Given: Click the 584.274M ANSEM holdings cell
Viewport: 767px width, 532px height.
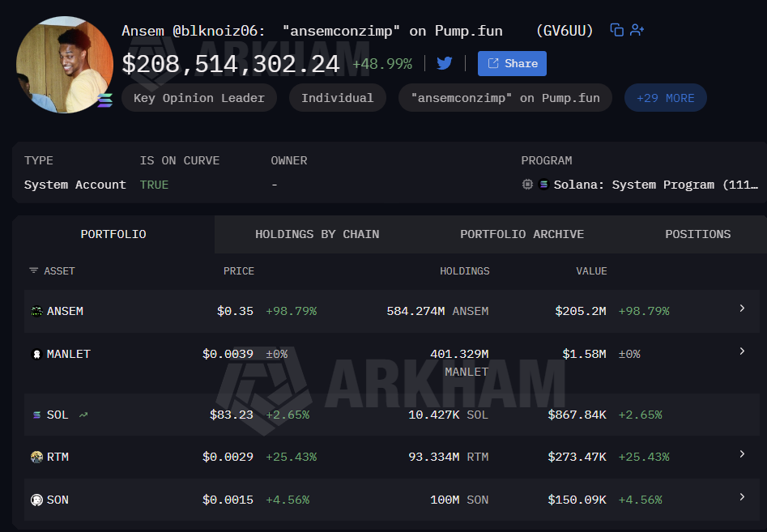Looking at the screenshot, I should (437, 311).
